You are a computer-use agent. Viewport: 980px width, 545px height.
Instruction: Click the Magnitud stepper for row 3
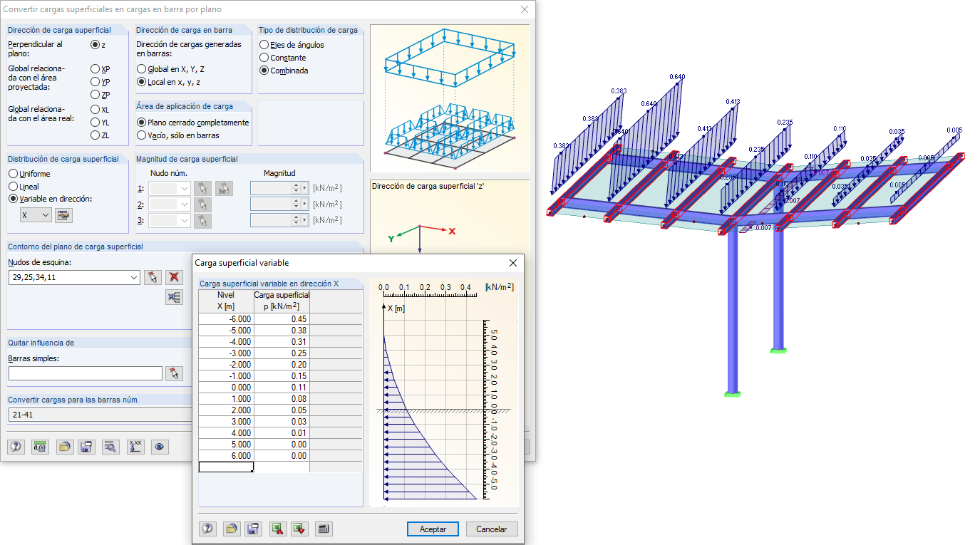[x=296, y=221]
